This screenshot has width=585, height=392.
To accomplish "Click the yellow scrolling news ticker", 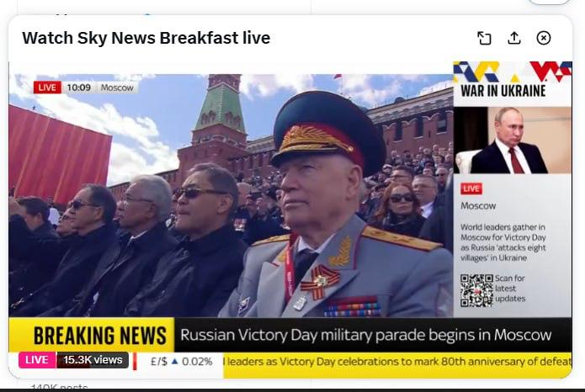I will tap(397, 362).
